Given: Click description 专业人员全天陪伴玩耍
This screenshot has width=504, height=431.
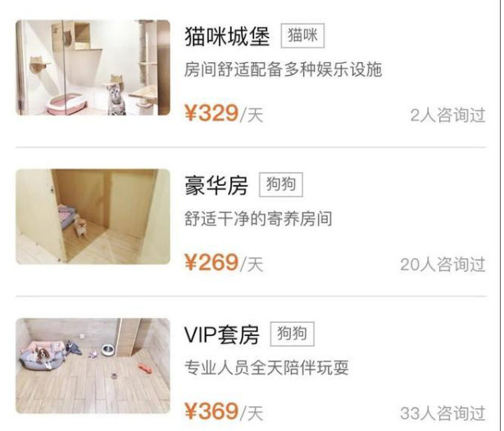Looking at the screenshot, I should (267, 368).
